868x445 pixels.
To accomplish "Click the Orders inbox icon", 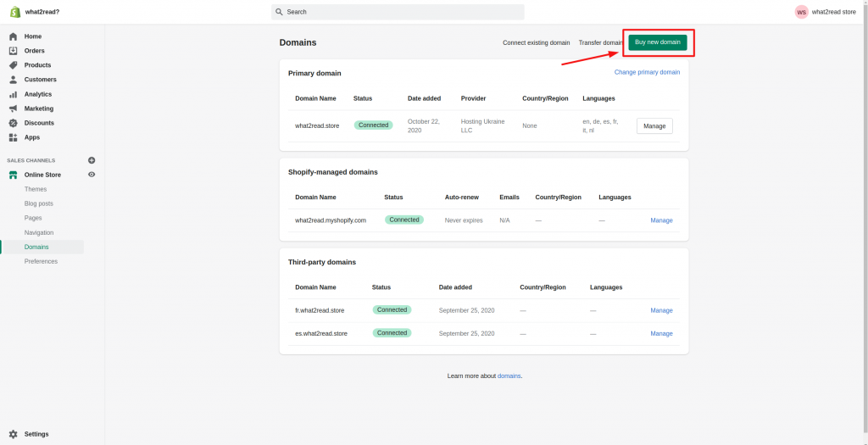I will tap(14, 51).
